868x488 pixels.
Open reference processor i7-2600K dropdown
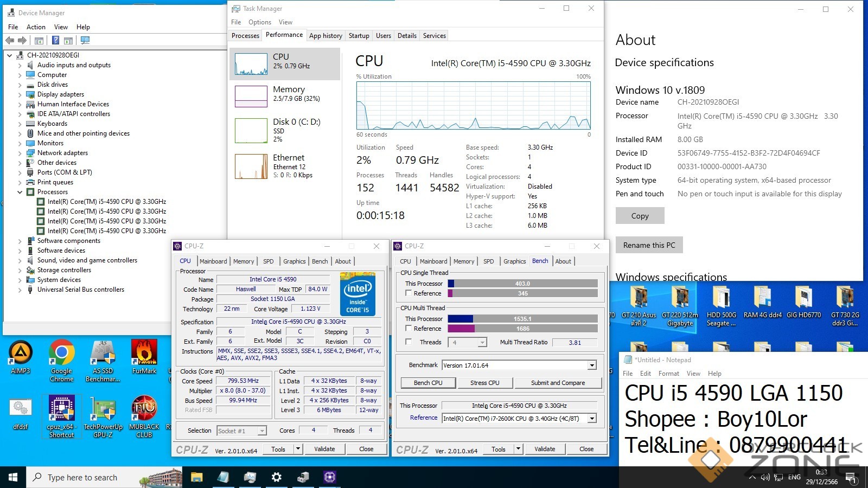pos(592,419)
